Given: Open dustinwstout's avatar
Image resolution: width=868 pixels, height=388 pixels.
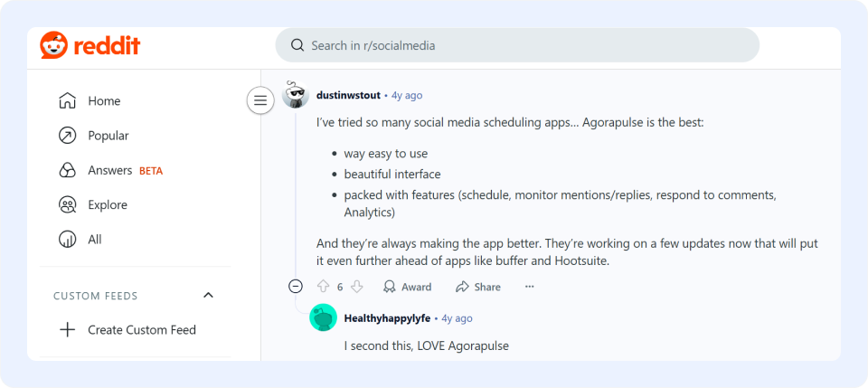Looking at the screenshot, I should point(296,95).
